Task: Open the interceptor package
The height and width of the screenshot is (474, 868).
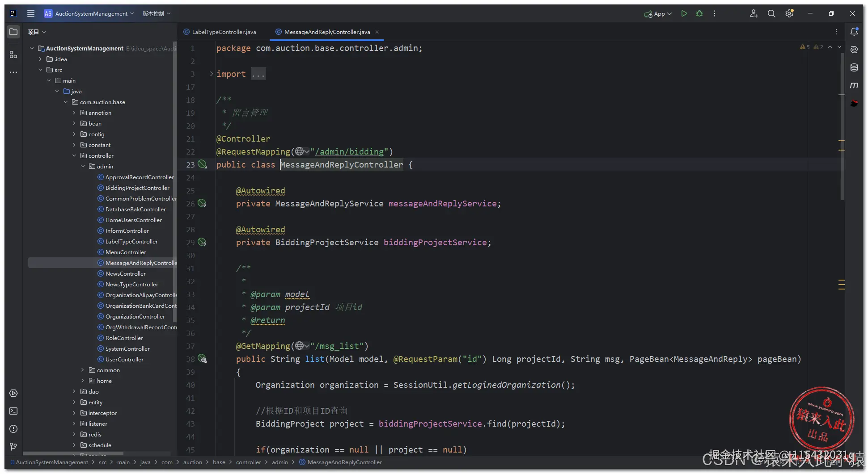Action: (x=102, y=413)
